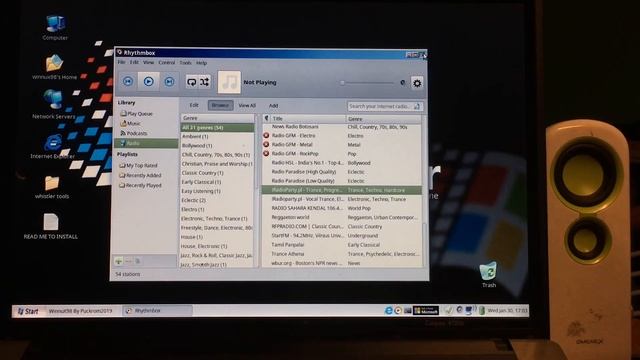Click the View All button
The height and width of the screenshot is (360, 640).
tap(247, 105)
